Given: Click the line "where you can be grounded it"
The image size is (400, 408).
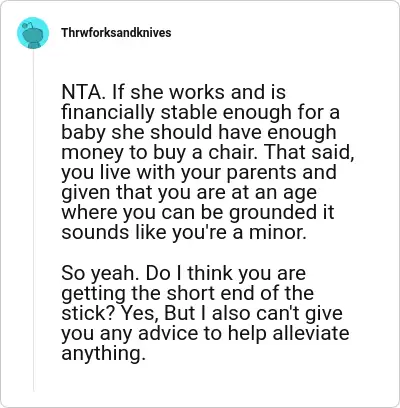Looking at the screenshot, I should (198, 212).
